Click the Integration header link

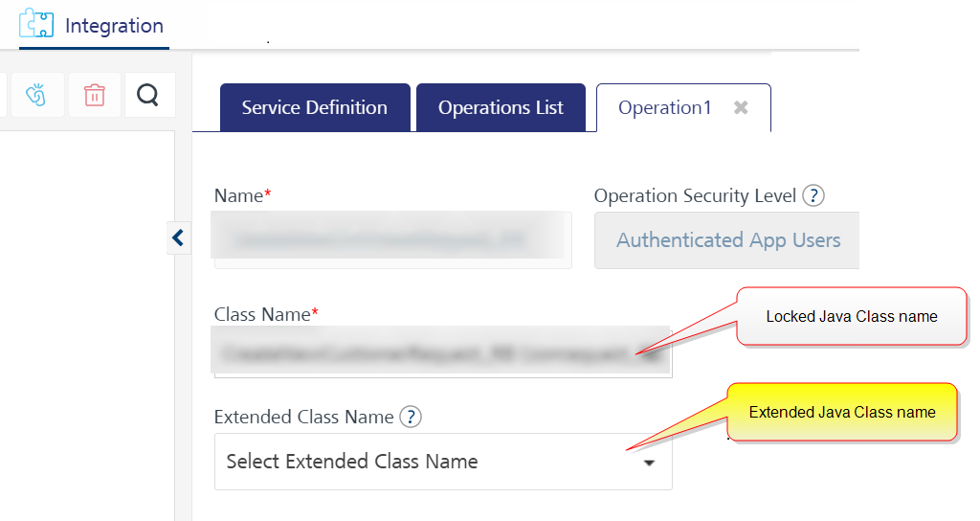coord(115,26)
